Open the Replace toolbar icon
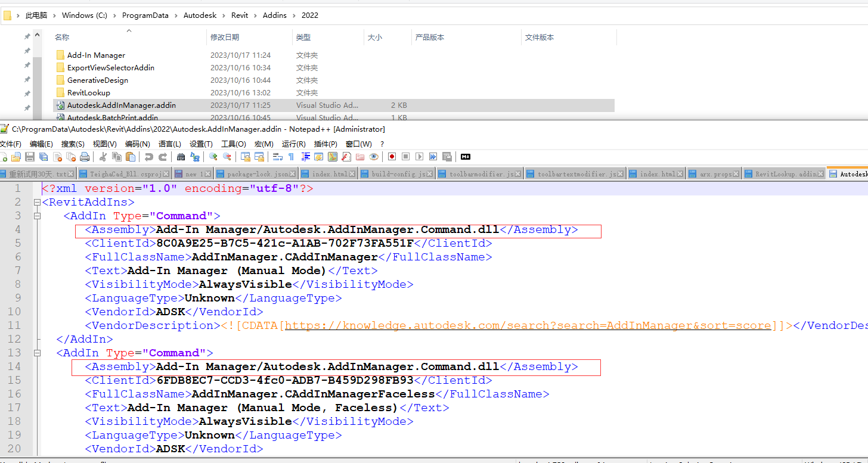Screen dimensions: 868x463 [195, 157]
